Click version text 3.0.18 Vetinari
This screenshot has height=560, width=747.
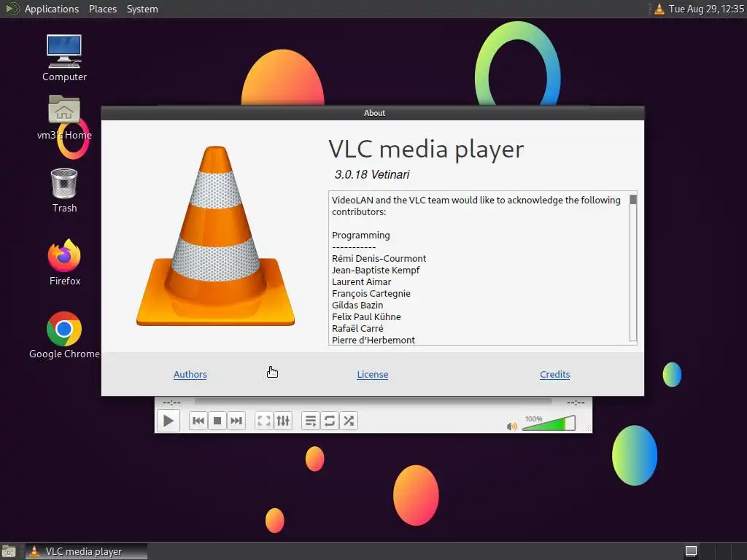point(371,175)
